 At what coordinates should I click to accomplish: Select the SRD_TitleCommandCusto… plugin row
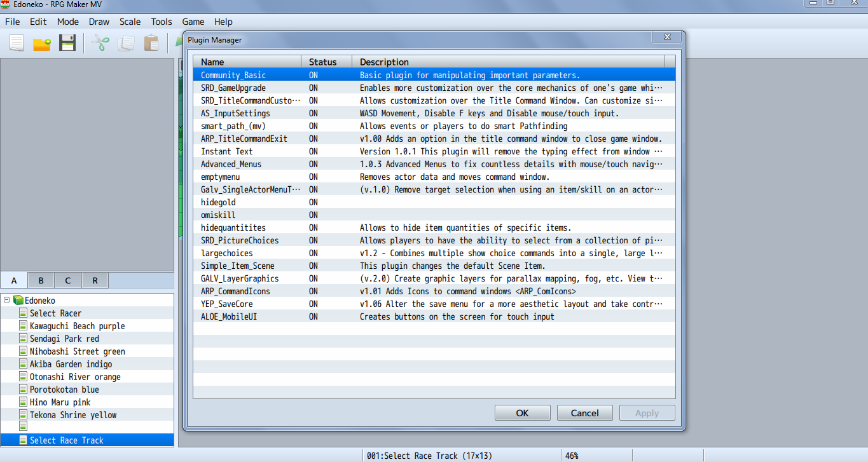(434, 100)
